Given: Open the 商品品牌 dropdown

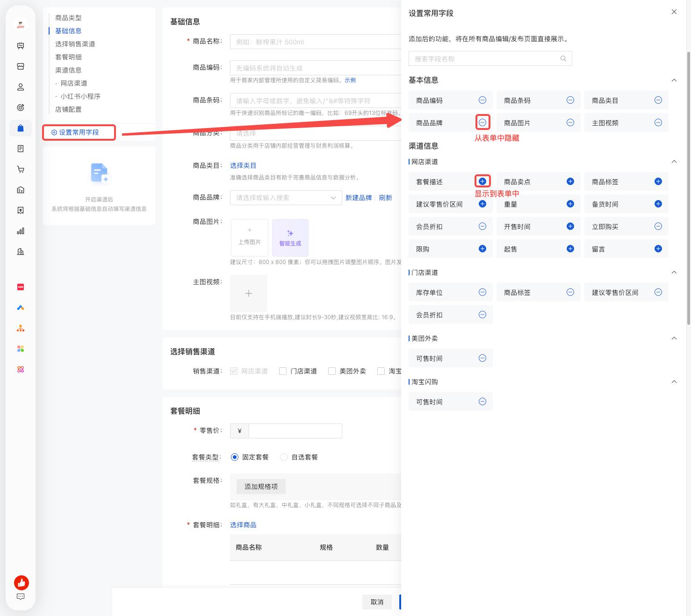Looking at the screenshot, I should (x=286, y=198).
